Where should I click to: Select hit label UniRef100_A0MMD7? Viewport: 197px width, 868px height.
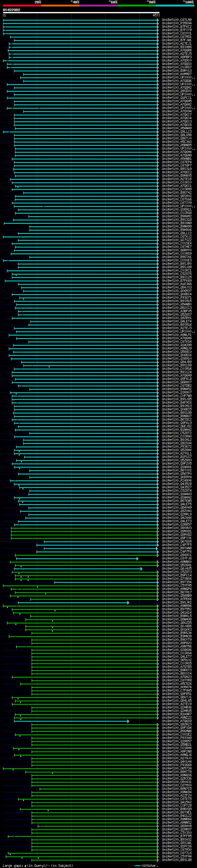coord(176,74)
